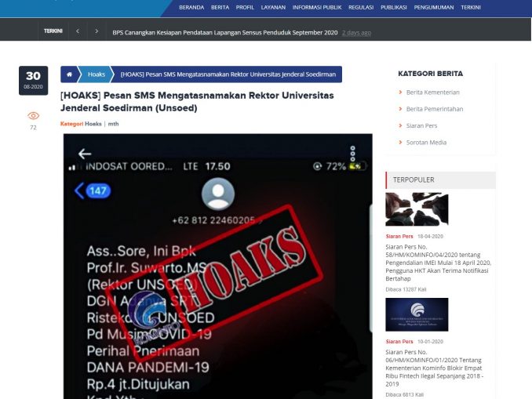
Task: Click arrow bullet beside Siaran Pers category
Action: (400, 125)
